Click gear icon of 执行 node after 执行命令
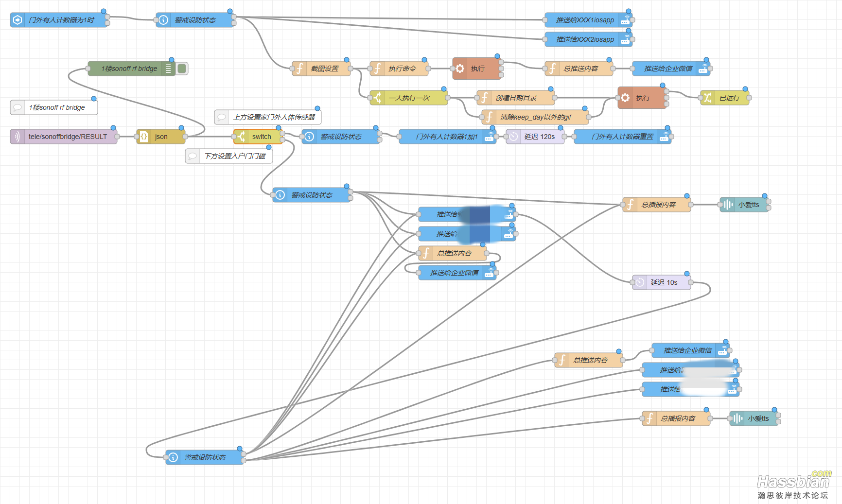The image size is (842, 504). point(460,69)
